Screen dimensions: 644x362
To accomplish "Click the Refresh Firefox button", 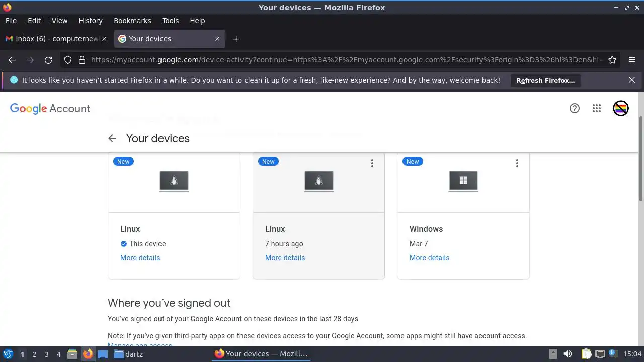I will (545, 80).
